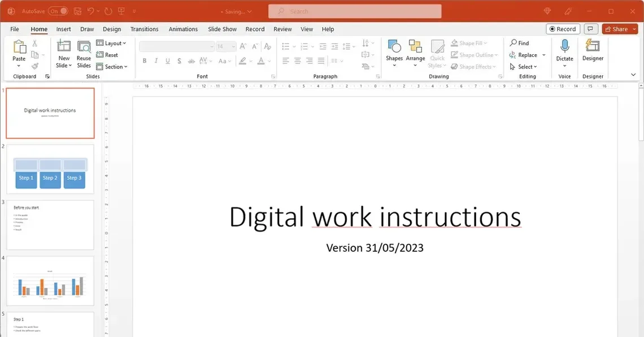Switch to the Insert tab
The width and height of the screenshot is (644, 337).
(63, 29)
